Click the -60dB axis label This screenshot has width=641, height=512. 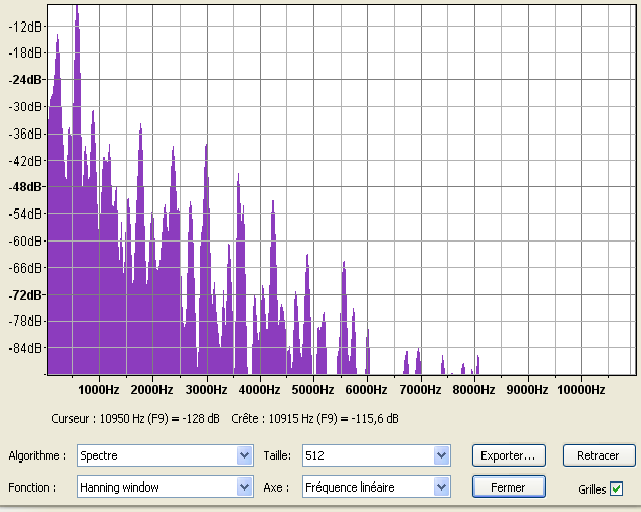click(25, 241)
